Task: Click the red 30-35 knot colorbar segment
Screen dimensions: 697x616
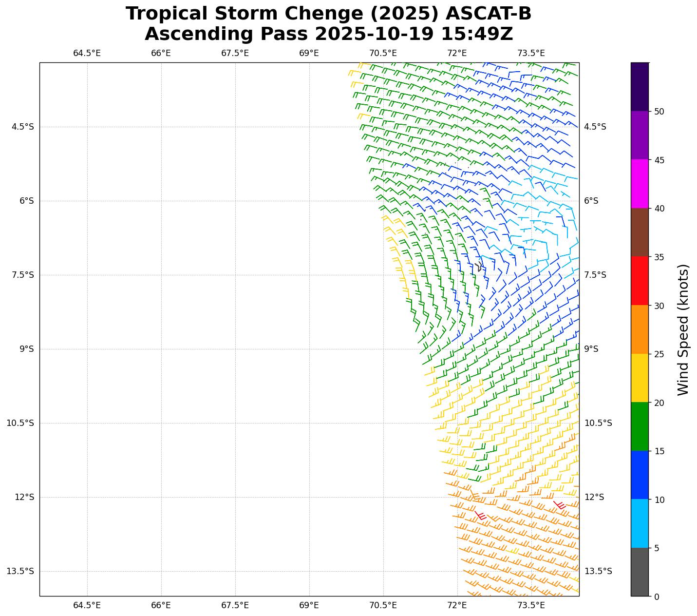Action: (x=640, y=281)
